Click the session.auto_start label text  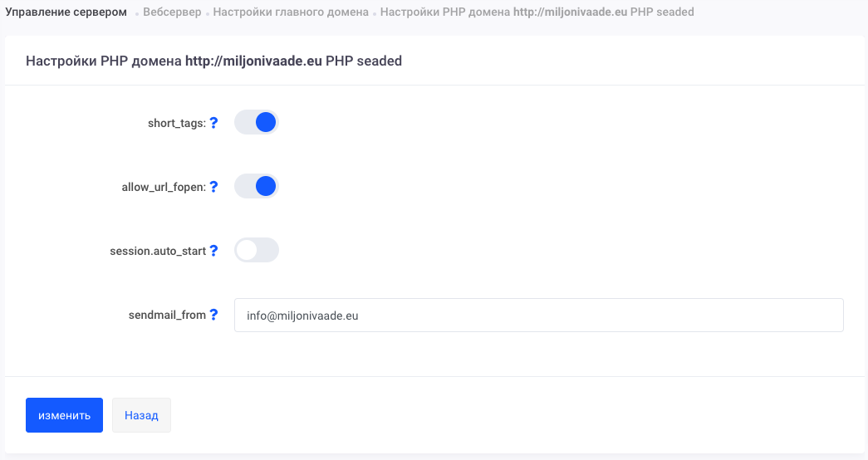(x=157, y=250)
